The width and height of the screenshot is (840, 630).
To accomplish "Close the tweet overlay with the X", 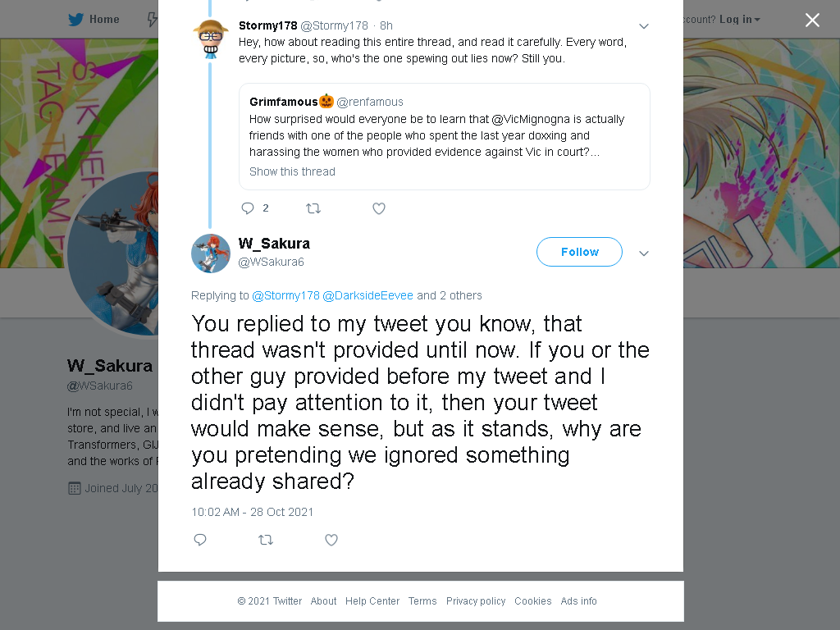I will point(812,20).
